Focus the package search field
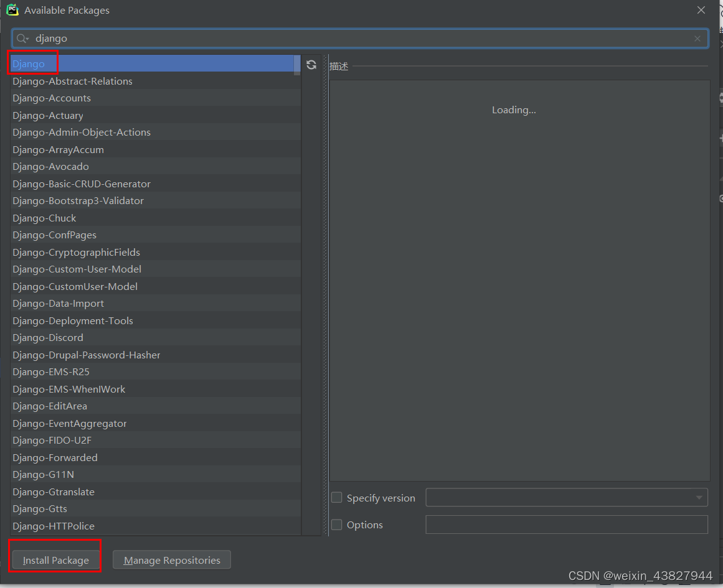This screenshot has width=723, height=588. 360,39
